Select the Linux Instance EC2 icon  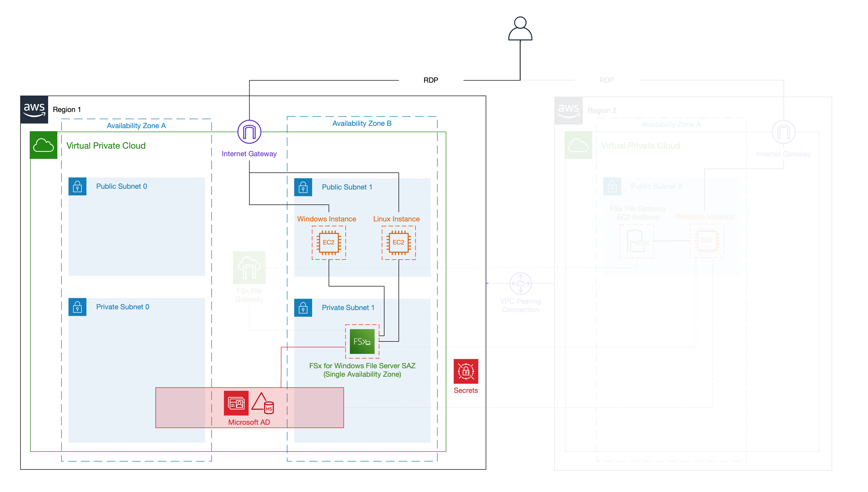[x=398, y=243]
